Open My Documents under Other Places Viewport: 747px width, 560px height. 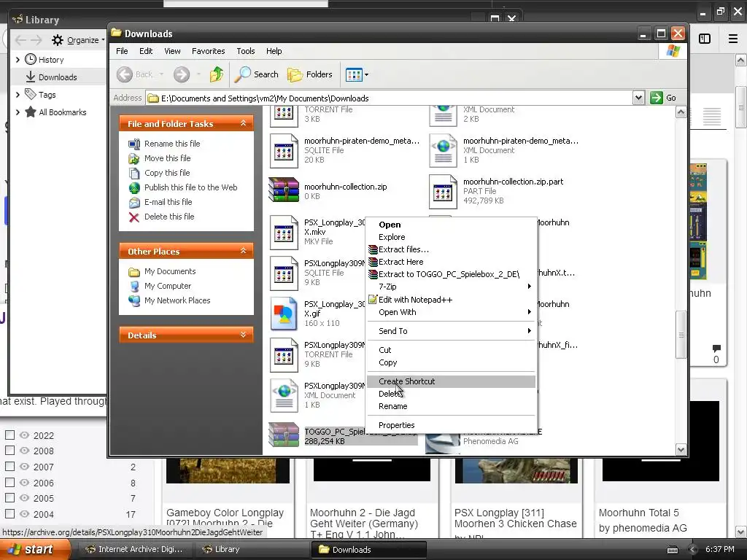(169, 271)
